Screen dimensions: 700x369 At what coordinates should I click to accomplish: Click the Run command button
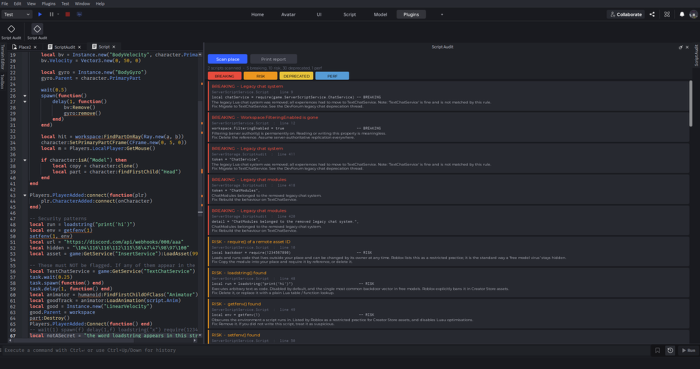(688, 350)
